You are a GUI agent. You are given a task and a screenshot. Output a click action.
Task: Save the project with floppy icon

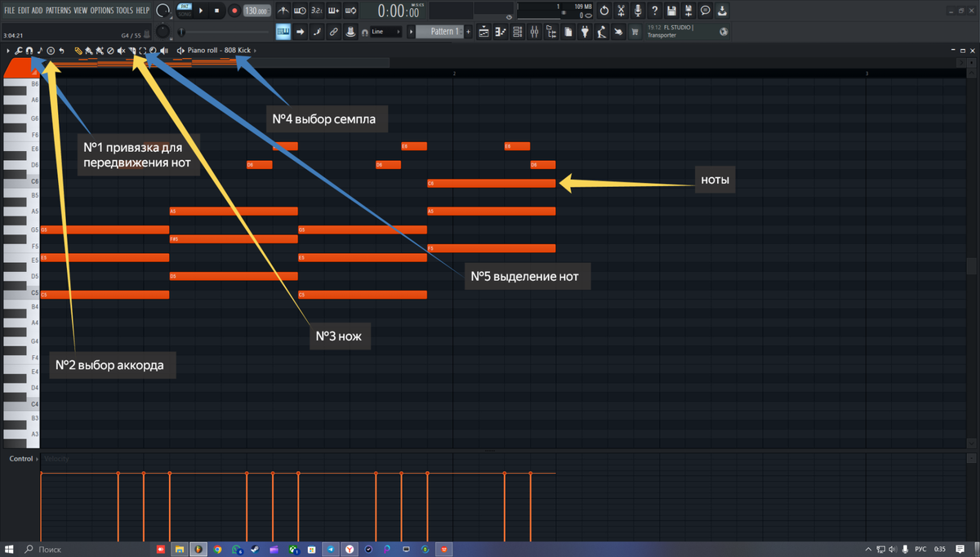tap(671, 11)
